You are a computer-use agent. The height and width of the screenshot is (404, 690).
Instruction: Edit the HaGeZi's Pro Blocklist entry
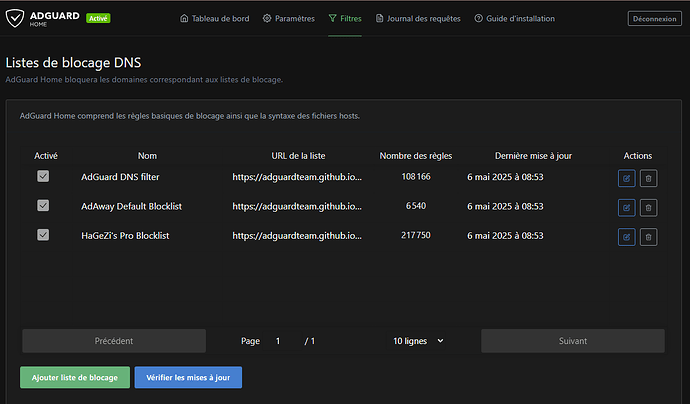tap(626, 237)
